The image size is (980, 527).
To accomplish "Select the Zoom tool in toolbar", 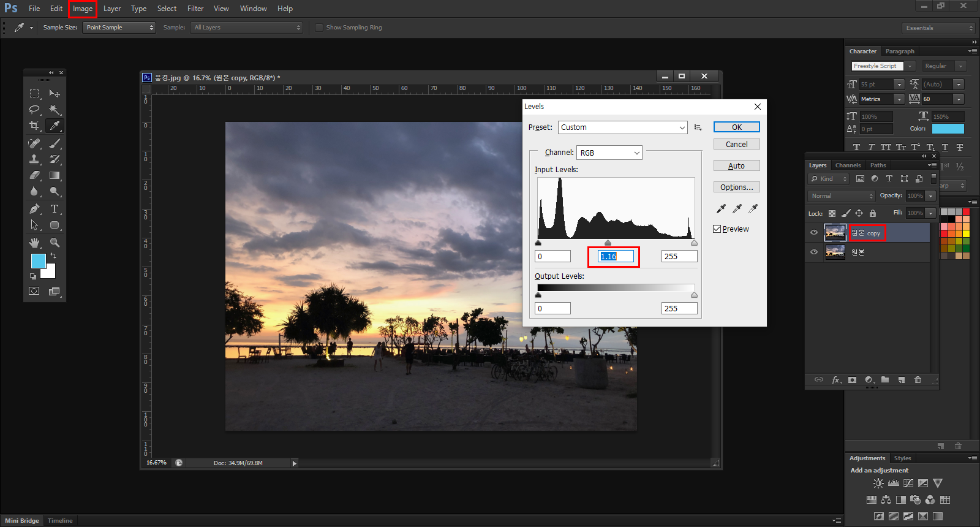I will pyautogui.click(x=55, y=243).
